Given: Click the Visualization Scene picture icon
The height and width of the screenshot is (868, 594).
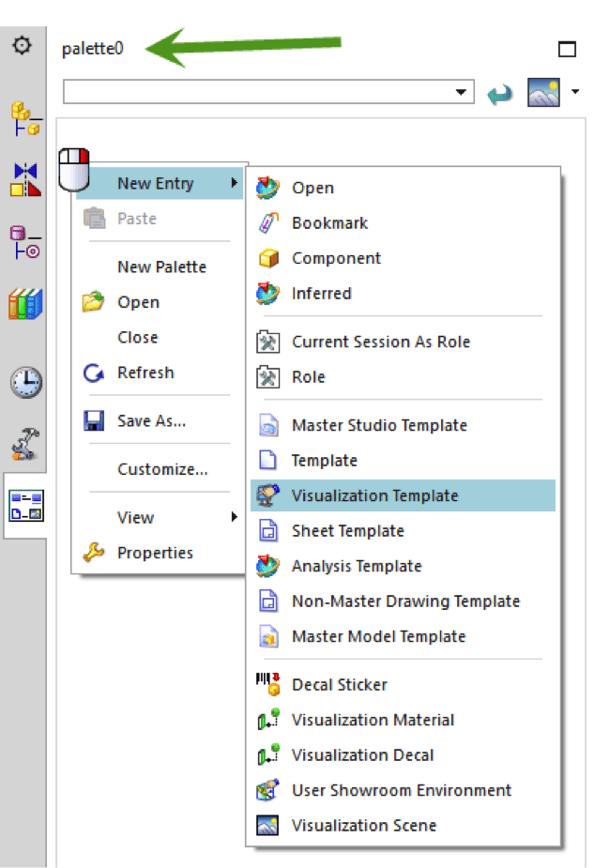Looking at the screenshot, I should point(268,826).
